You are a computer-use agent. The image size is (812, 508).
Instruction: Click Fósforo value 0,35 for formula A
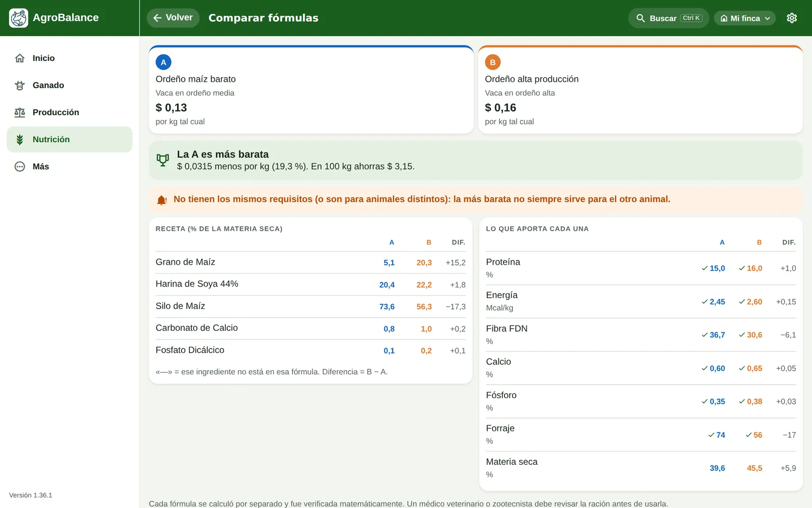[717, 402]
